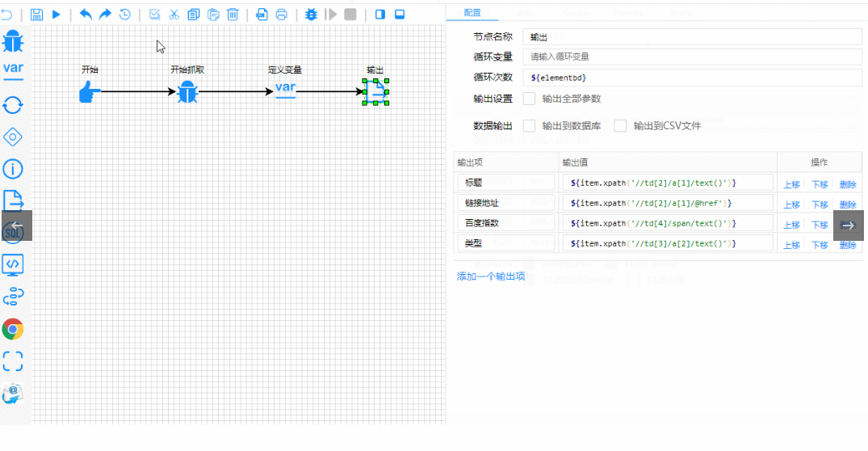
Task: Select the loop node icon in sidebar
Action: [13, 105]
